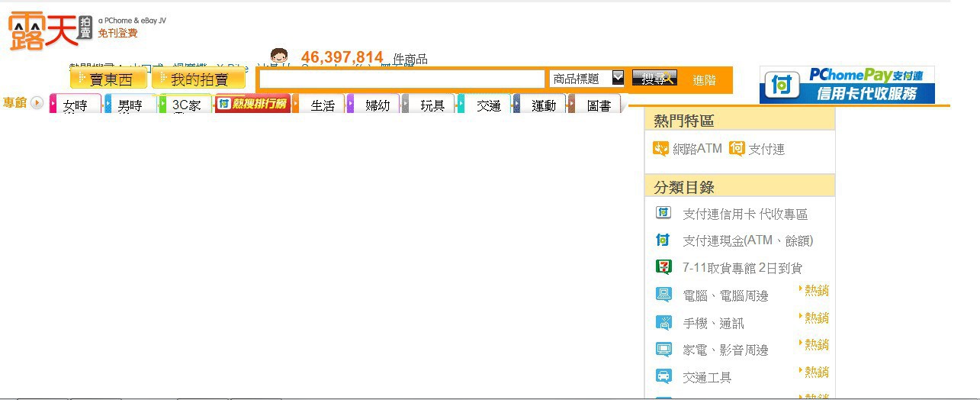Click the 支付連 orange icon in 熱門特區
980x400 pixels.
737,148
